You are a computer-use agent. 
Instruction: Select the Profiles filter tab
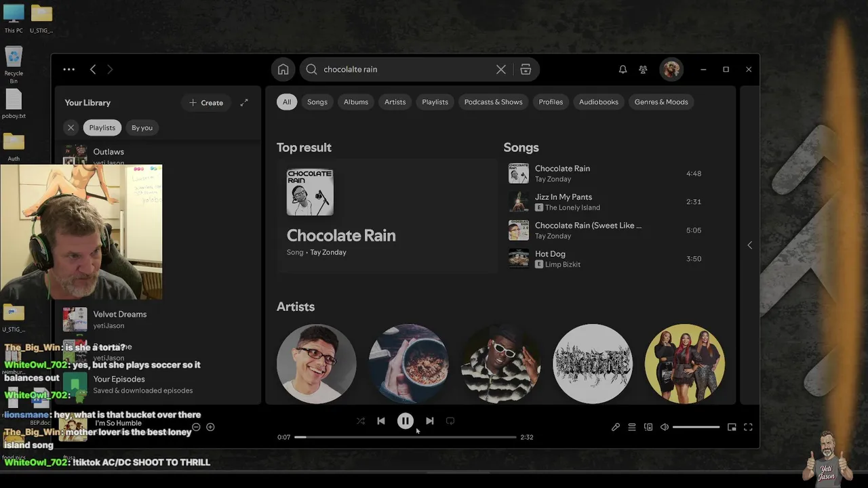pyautogui.click(x=551, y=102)
